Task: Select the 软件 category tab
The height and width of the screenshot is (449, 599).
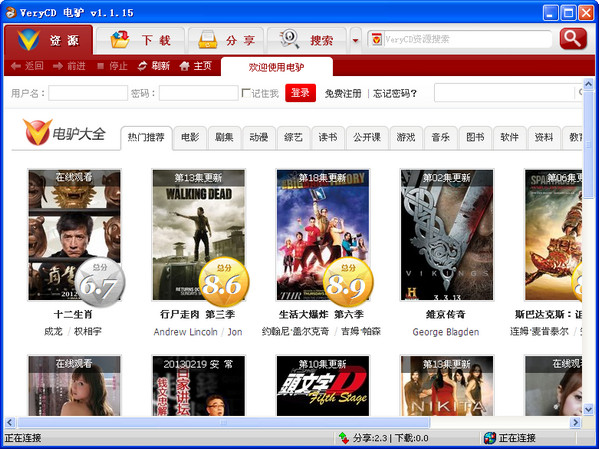Action: [509, 137]
